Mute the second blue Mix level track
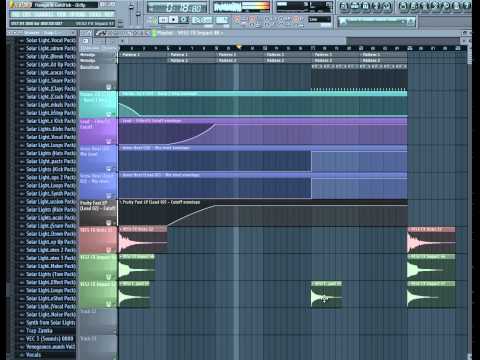Image resolution: width=480 pixels, height=360 pixels. pos(108,196)
